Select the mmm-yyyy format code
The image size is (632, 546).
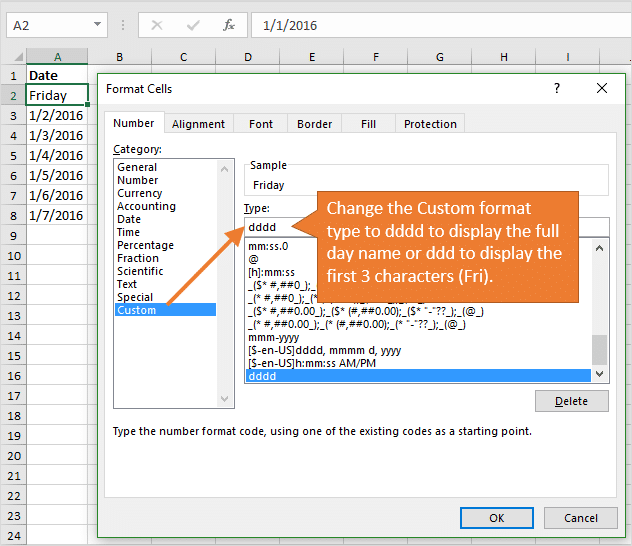274,337
